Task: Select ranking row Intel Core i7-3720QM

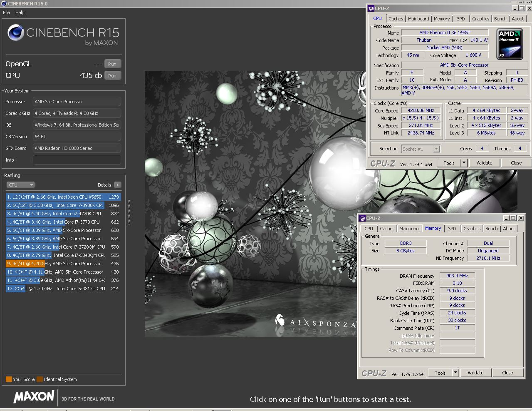Action: click(63, 247)
